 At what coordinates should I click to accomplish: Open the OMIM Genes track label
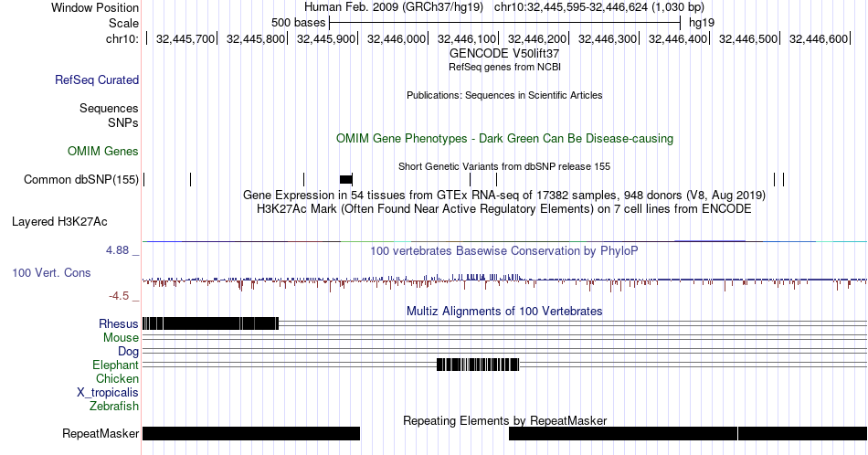[103, 151]
